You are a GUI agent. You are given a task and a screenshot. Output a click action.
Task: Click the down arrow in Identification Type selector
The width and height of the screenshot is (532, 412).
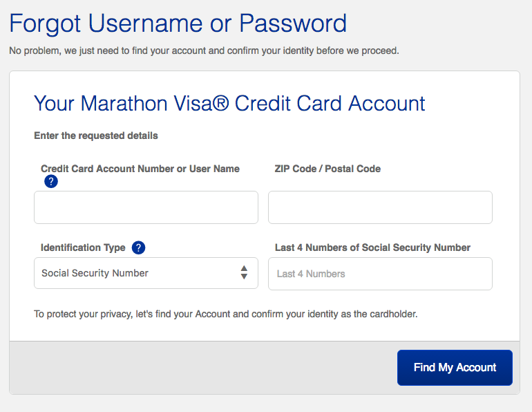[x=244, y=277]
